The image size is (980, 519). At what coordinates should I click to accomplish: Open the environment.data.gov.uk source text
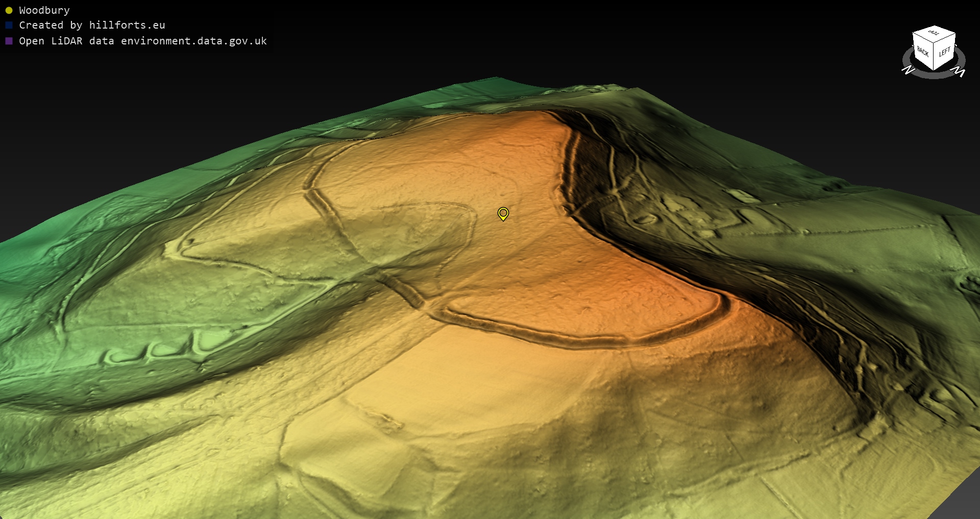pyautogui.click(x=194, y=41)
